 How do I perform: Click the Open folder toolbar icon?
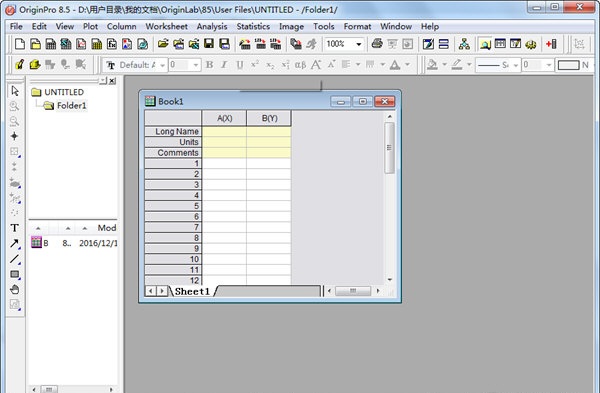tap(163, 44)
